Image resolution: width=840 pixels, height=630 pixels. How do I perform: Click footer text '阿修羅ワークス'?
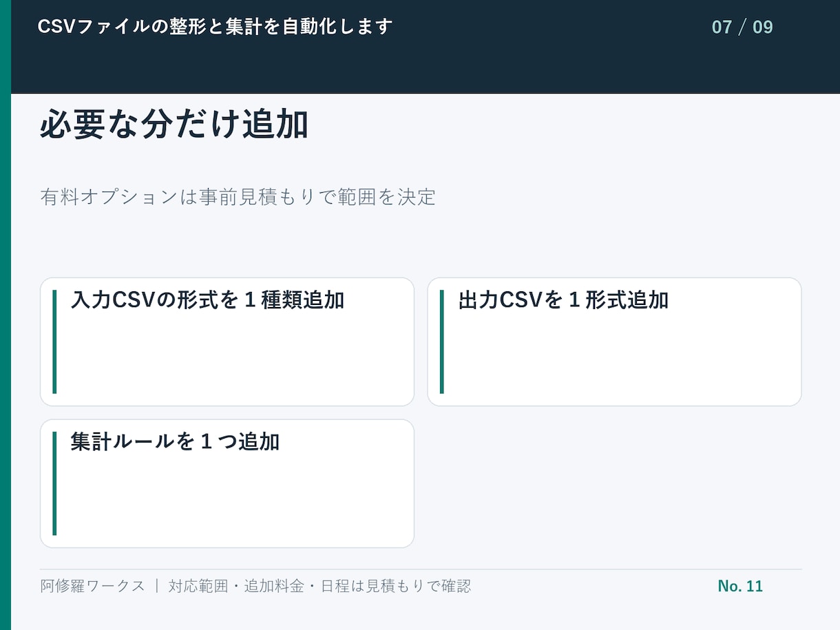(93, 586)
